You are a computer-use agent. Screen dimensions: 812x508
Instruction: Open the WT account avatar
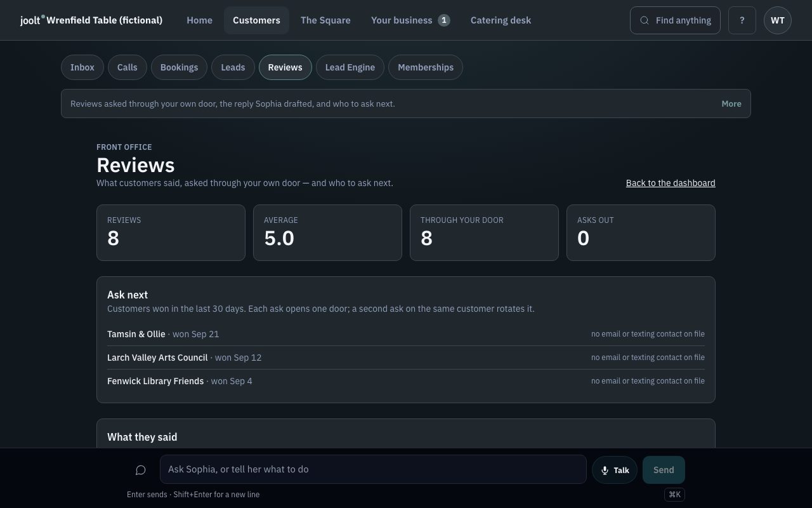point(778,20)
